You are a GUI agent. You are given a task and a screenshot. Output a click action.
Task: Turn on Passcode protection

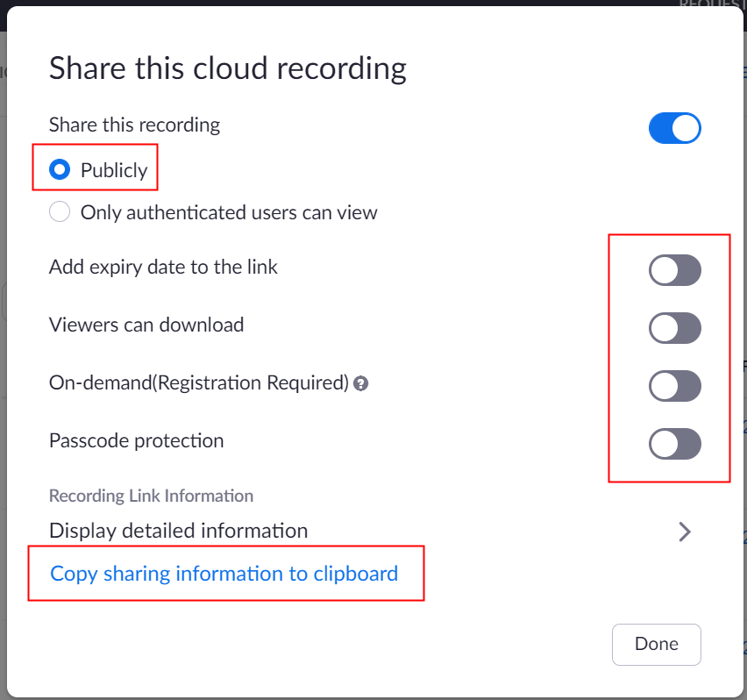[x=674, y=444]
